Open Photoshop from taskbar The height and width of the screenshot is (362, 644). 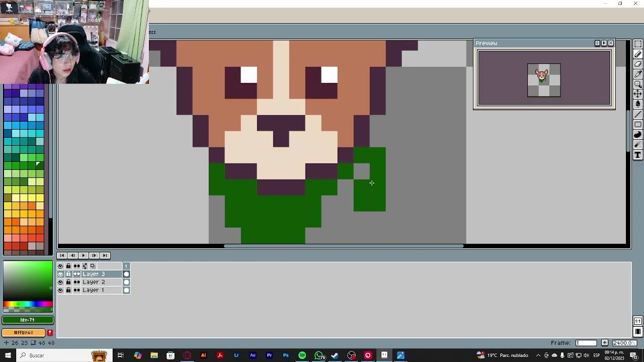(x=286, y=355)
